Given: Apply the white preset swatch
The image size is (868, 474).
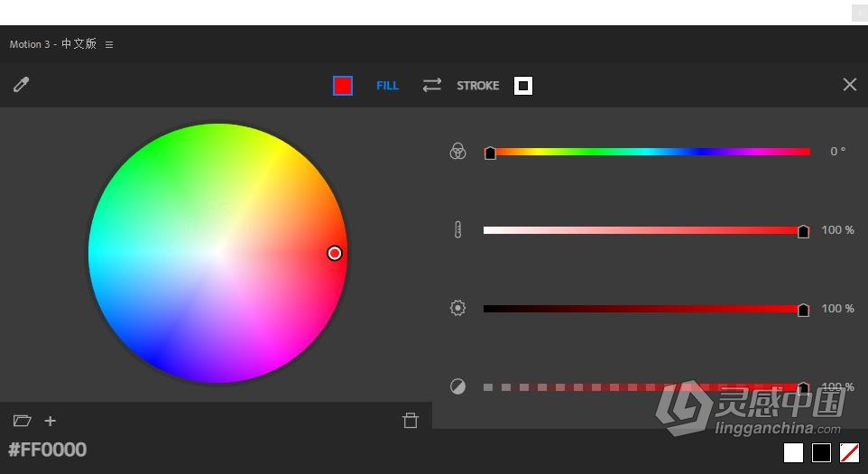Looking at the screenshot, I should [793, 453].
